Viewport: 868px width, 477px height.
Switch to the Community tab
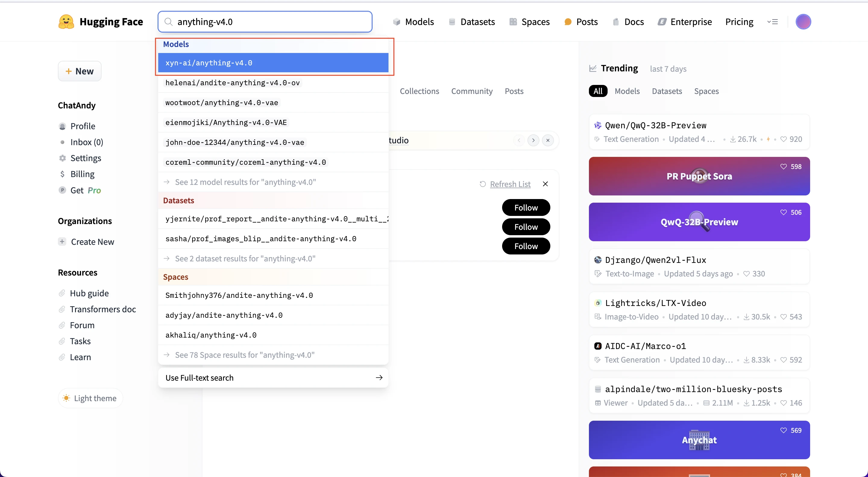click(x=472, y=91)
